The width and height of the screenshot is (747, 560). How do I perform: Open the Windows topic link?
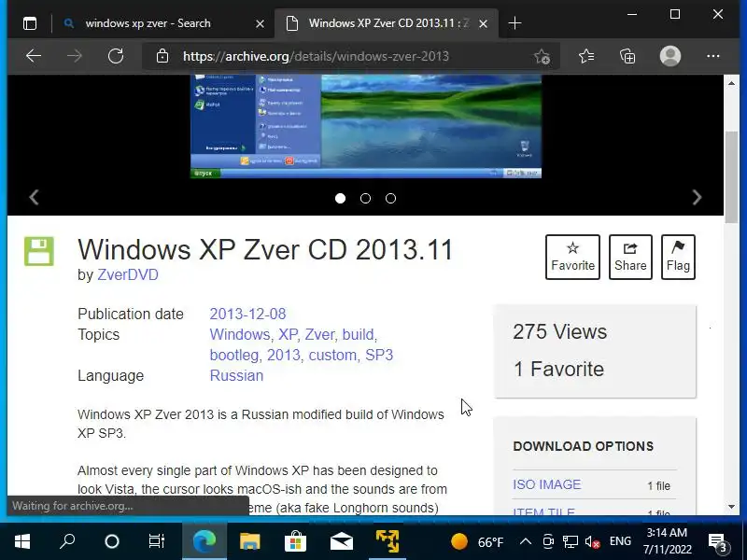pyautogui.click(x=240, y=334)
